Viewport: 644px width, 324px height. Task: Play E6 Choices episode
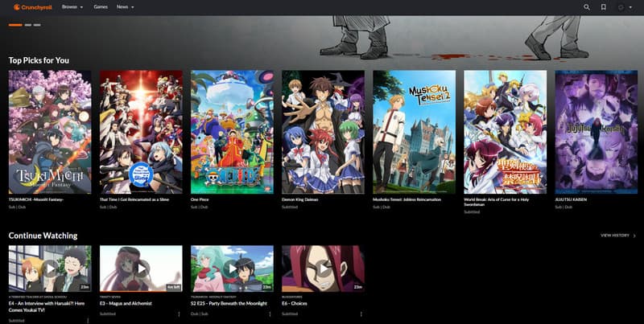tap(324, 269)
